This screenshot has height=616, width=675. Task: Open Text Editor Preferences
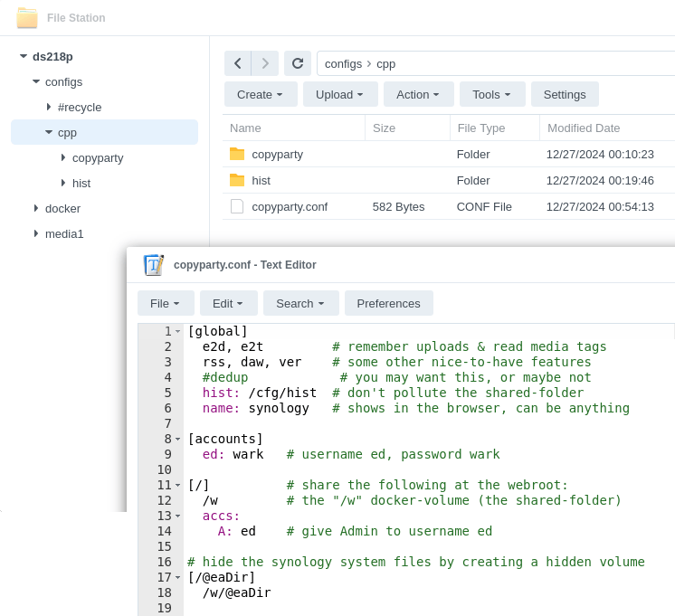pos(389,304)
